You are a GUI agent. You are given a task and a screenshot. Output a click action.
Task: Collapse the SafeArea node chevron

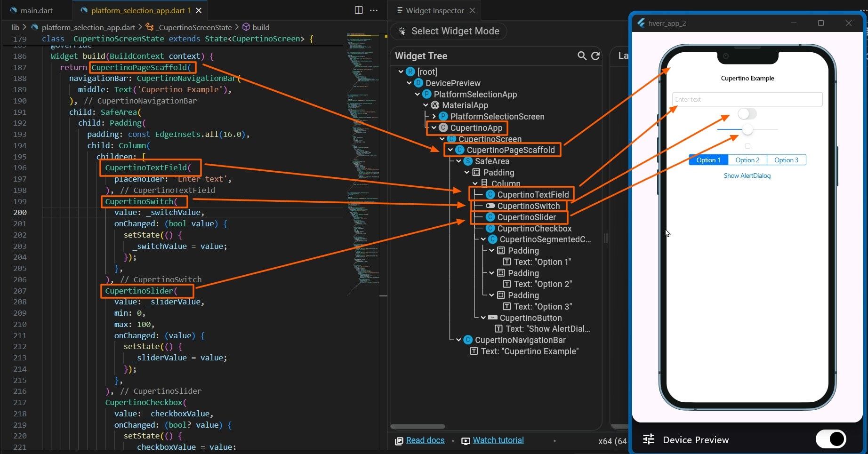point(458,161)
